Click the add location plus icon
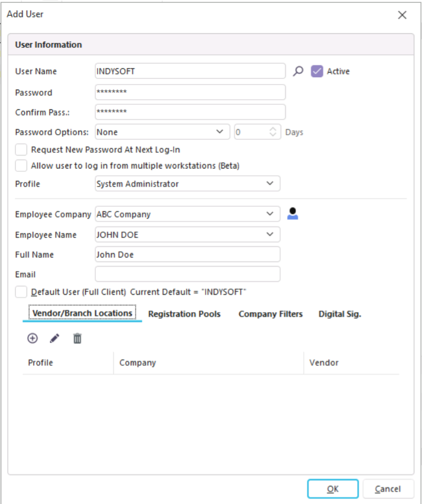This screenshot has height=504, width=422. coord(33,338)
